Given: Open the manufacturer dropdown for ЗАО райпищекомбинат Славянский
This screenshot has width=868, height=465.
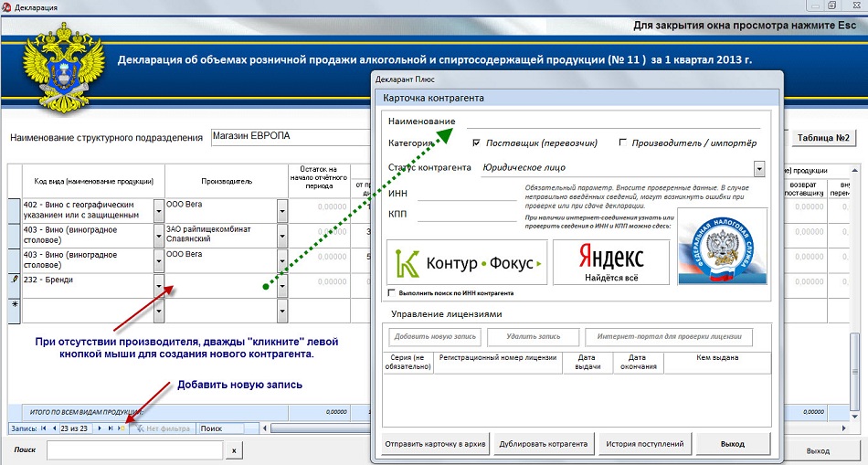Looking at the screenshot, I should pos(281,236).
